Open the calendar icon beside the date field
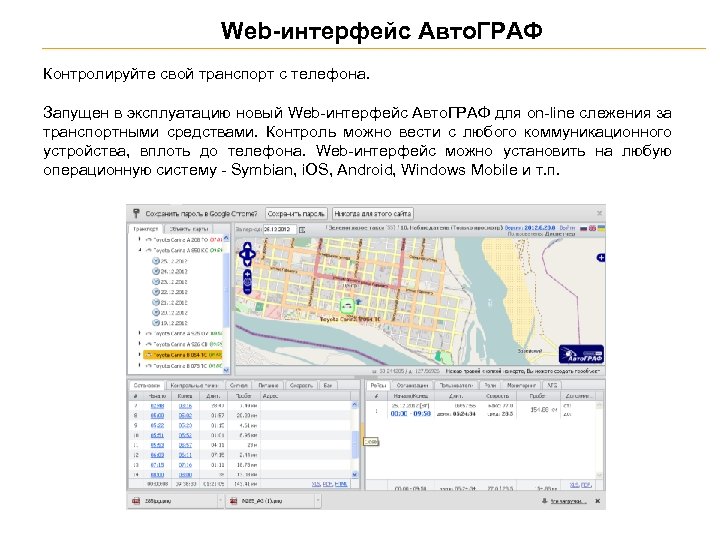 (x=302, y=230)
